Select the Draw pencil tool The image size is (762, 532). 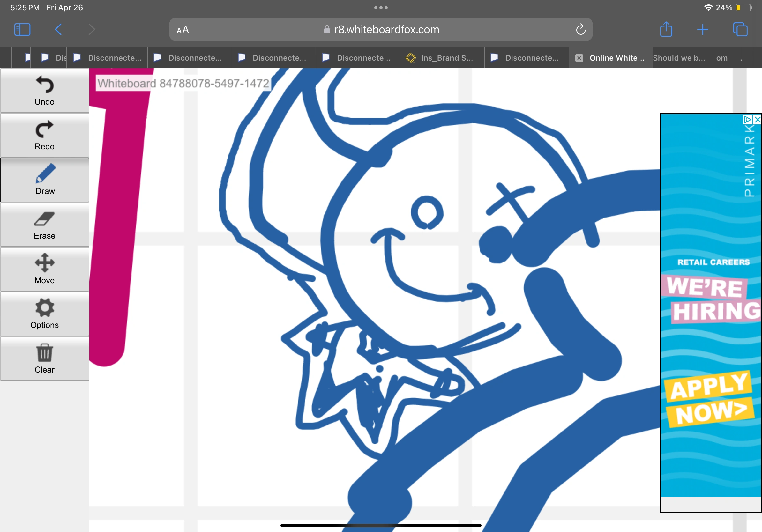44,180
